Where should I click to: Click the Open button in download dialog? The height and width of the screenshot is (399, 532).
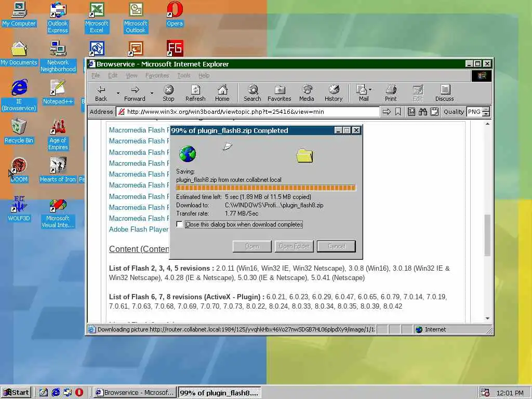[252, 246]
